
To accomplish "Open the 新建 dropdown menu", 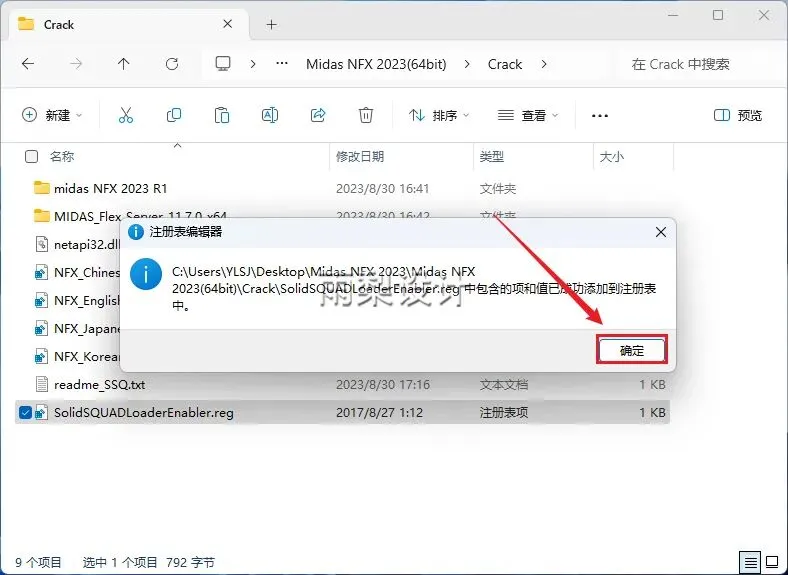I will [x=52, y=115].
